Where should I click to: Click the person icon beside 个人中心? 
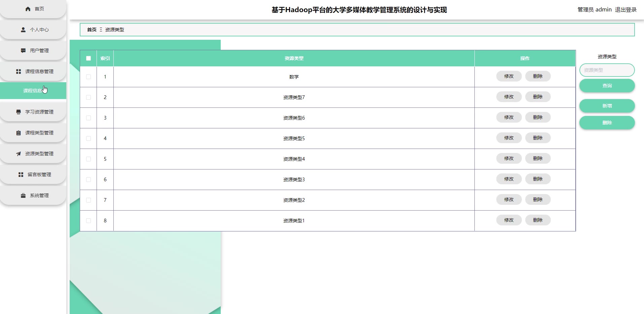pyautogui.click(x=23, y=30)
